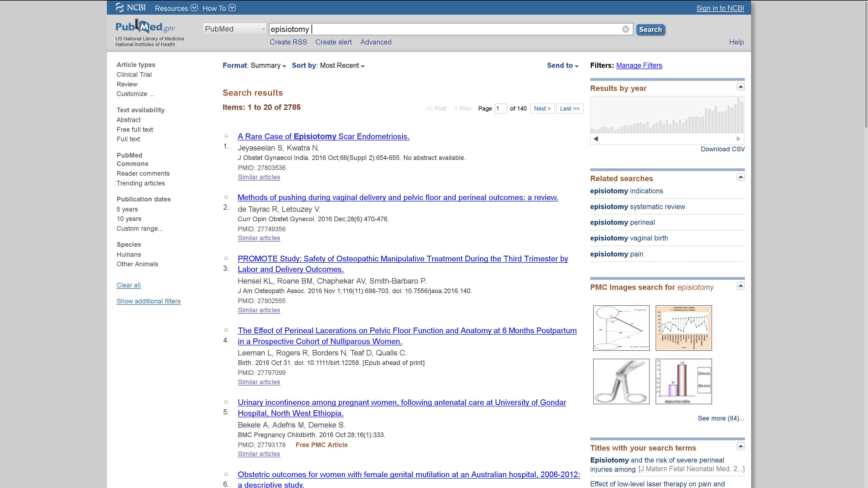Screen dimensions: 868x488
Task: Check the box for Urinary incontinence result
Action: (226, 402)
